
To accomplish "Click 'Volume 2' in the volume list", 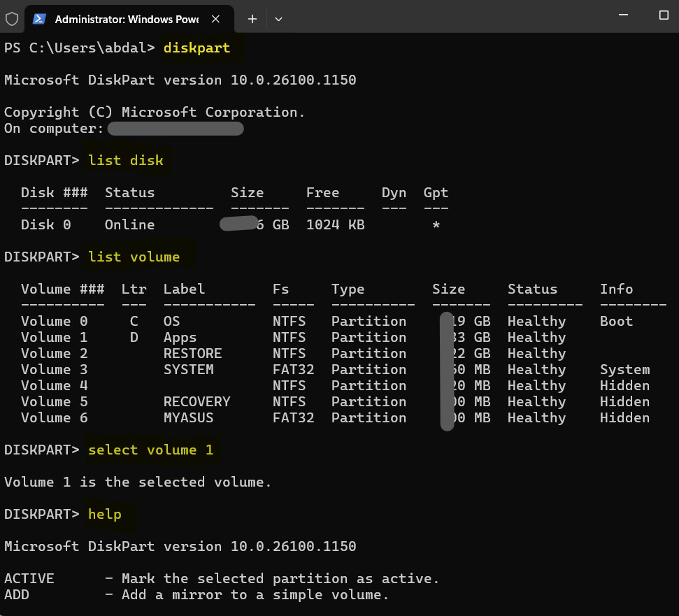I will pos(54,353).
